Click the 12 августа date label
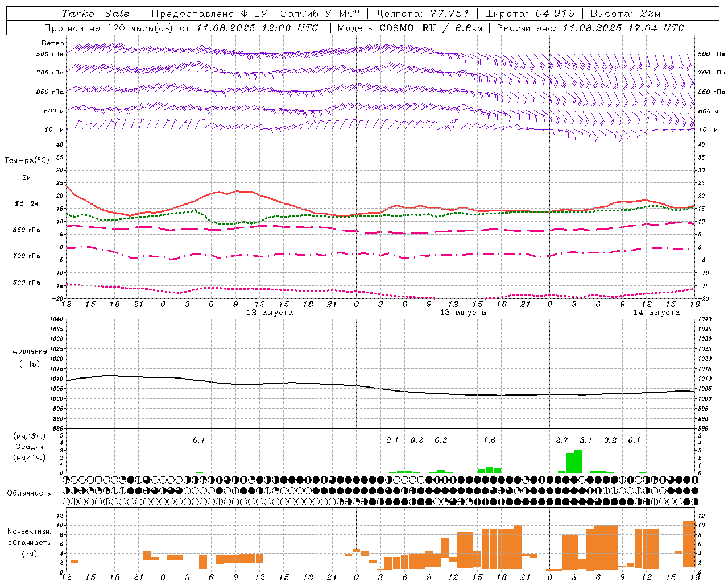The image size is (728, 582). coord(270,313)
